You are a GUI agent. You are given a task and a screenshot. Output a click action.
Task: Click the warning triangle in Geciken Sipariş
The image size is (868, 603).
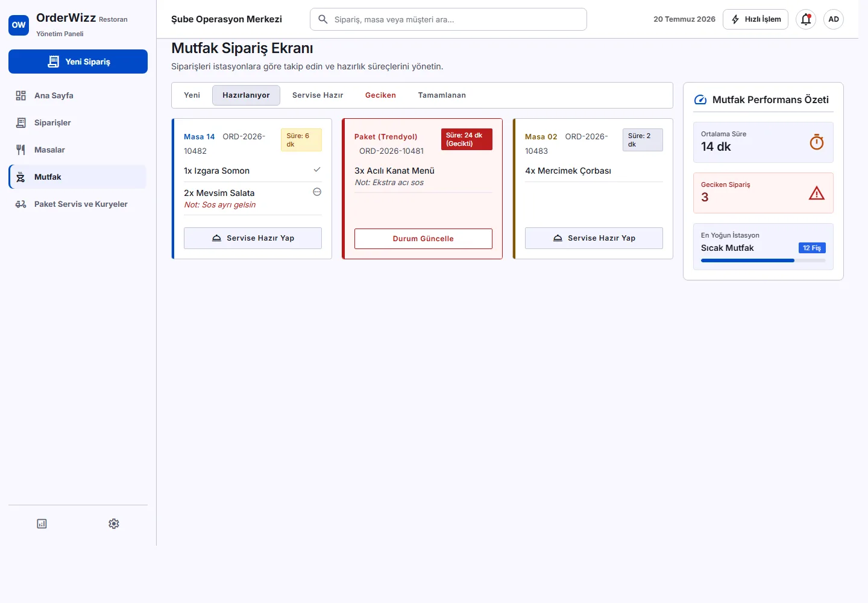(817, 193)
